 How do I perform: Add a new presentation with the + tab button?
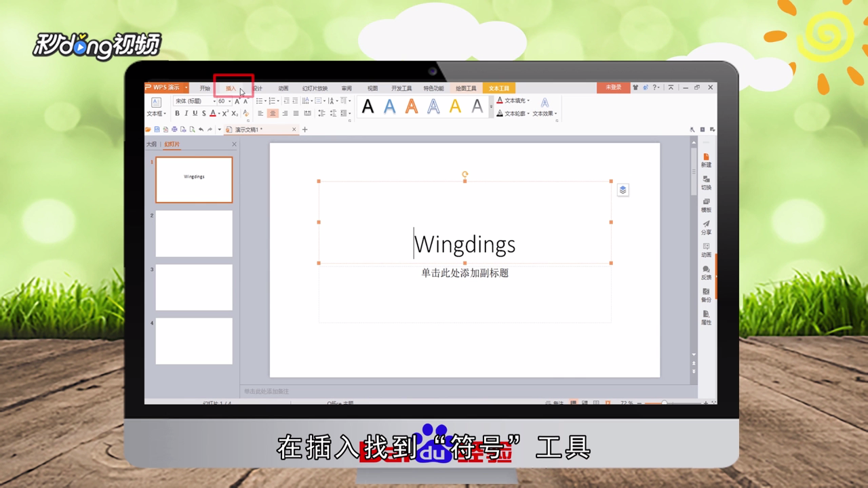click(304, 129)
